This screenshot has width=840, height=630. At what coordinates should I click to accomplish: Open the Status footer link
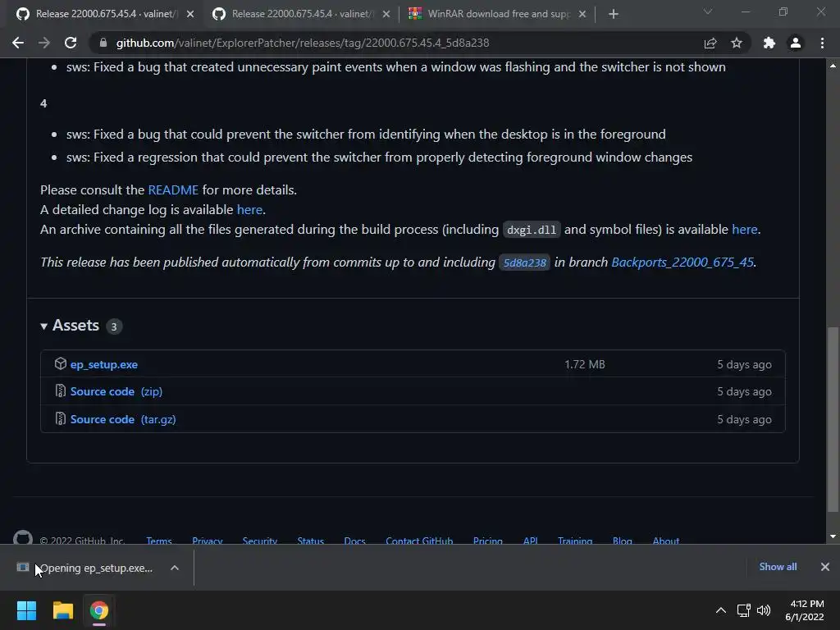[x=311, y=540]
